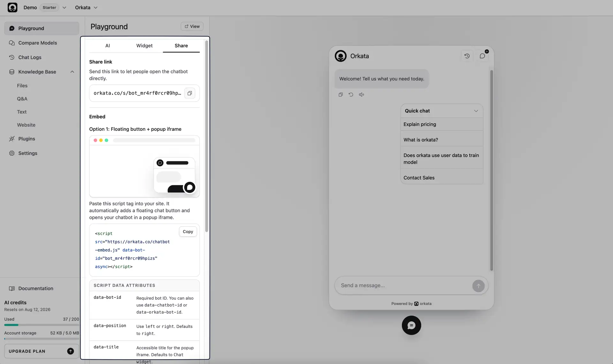Click the 37 / 200 credits value

pos(71,319)
